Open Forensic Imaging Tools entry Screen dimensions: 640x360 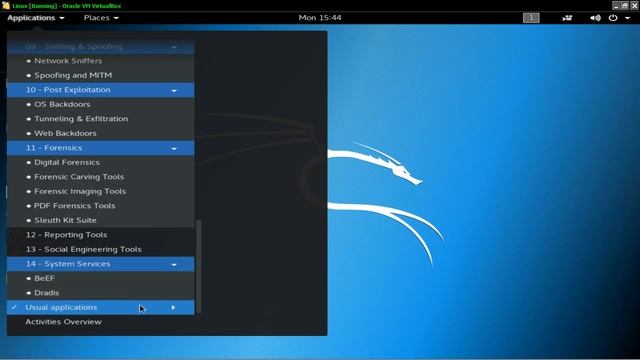pyautogui.click(x=100, y=191)
